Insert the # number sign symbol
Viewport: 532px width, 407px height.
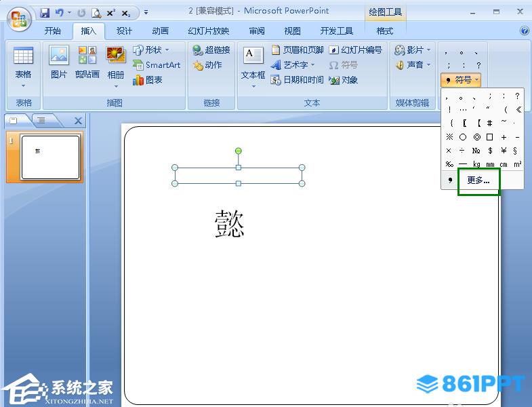click(489, 123)
